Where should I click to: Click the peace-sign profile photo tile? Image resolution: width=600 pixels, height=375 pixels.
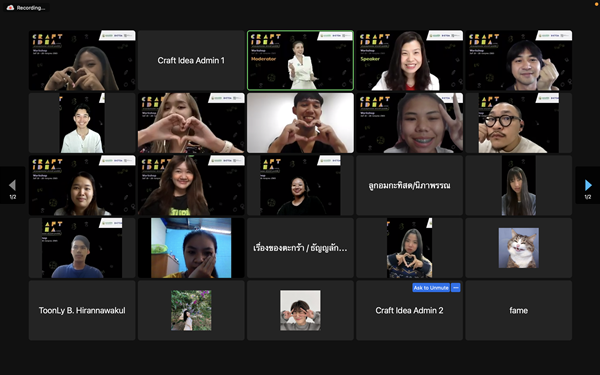click(300, 310)
